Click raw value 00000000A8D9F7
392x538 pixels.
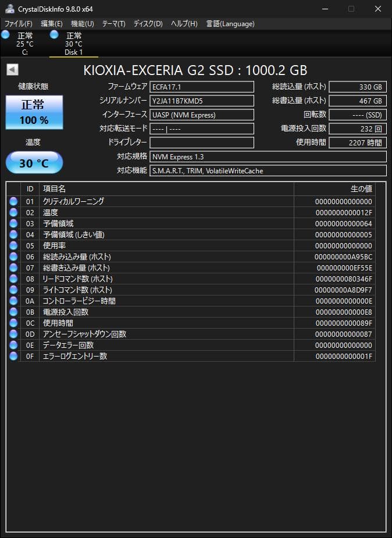343,290
